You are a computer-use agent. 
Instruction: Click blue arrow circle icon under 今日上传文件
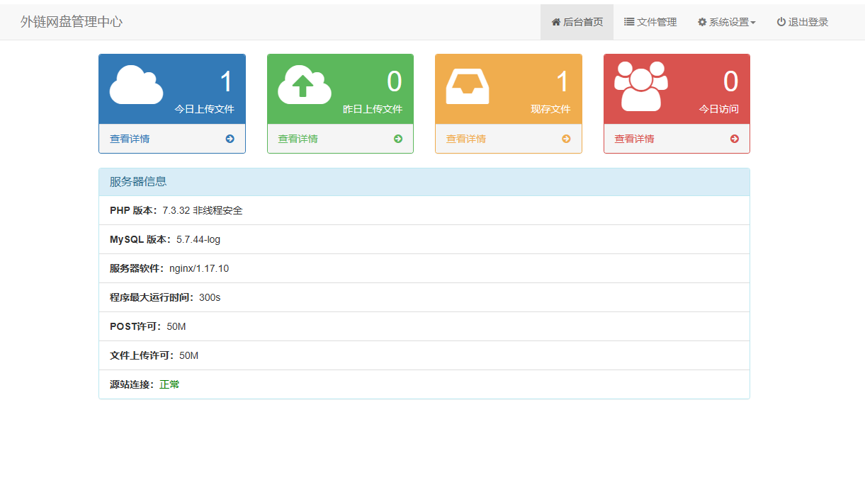click(x=230, y=139)
